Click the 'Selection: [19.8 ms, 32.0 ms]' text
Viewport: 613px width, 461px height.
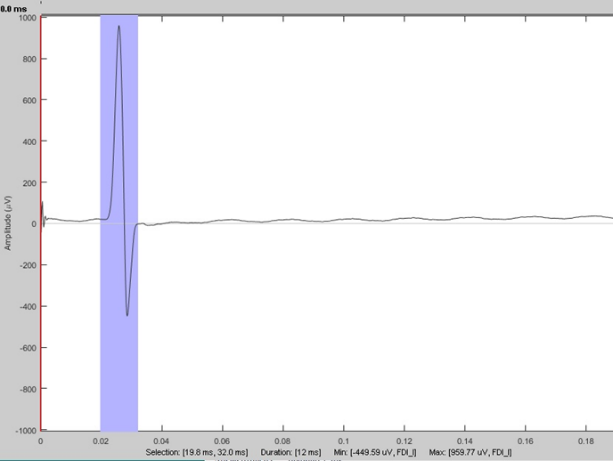197,452
